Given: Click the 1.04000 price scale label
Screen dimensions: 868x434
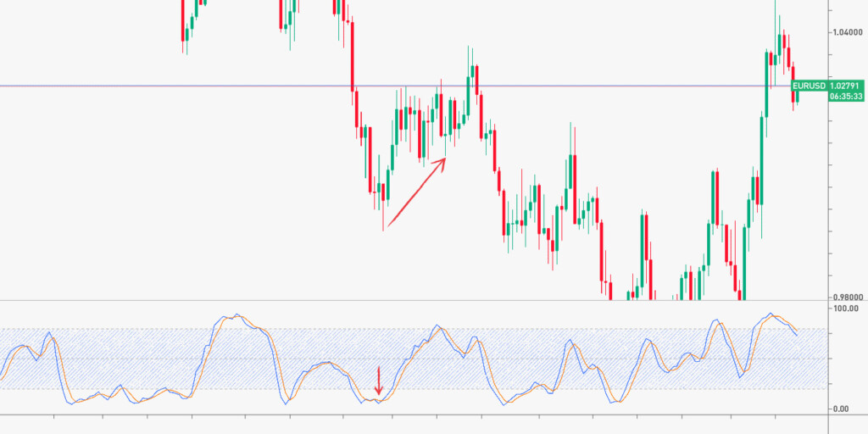Looking at the screenshot, I should click(x=849, y=32).
